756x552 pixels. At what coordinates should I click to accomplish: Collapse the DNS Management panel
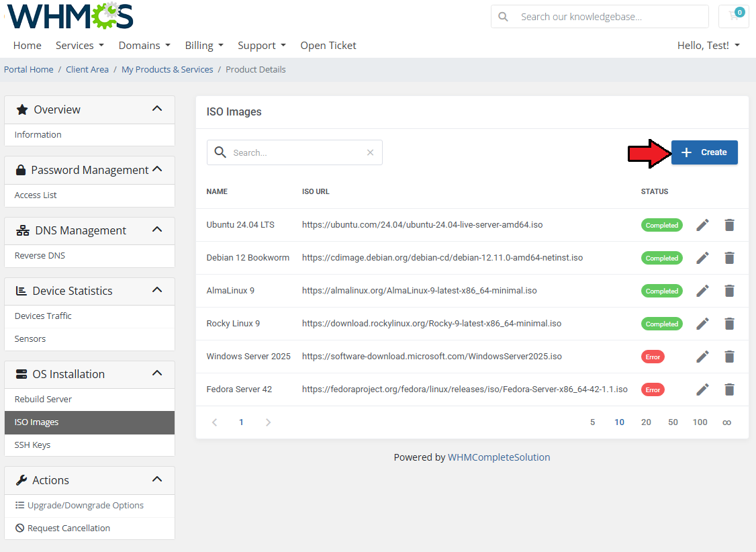[x=157, y=230]
